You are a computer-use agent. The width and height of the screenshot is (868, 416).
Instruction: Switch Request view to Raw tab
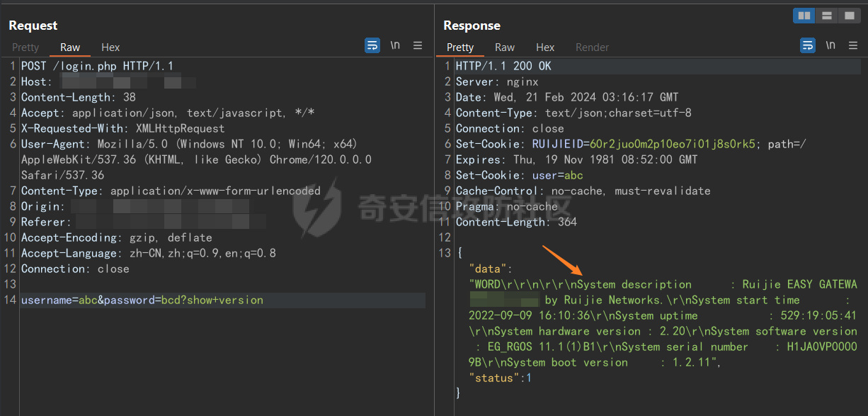tap(70, 47)
